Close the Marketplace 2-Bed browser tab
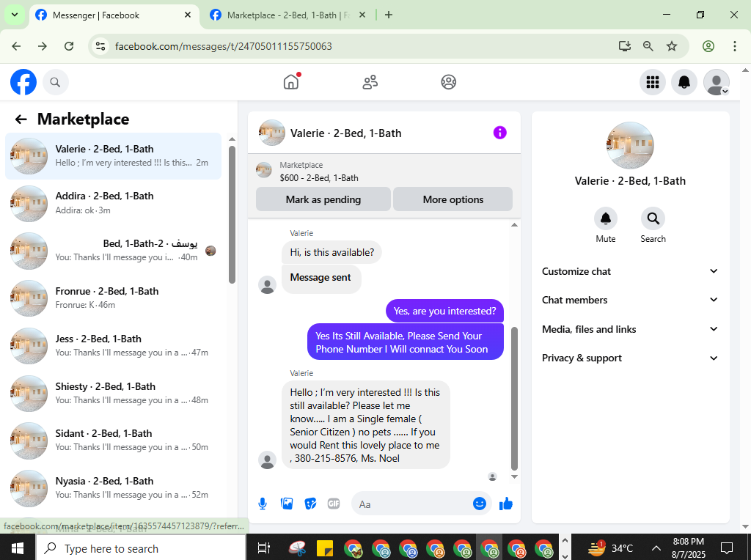751x560 pixels. 362,15
